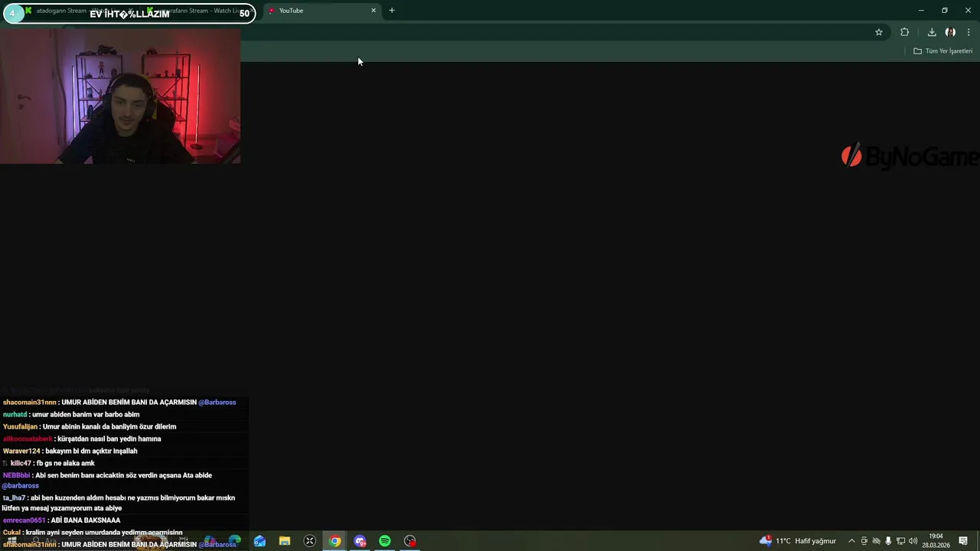Minimize the Chrome window
This screenshot has height=551, width=980.
921,11
